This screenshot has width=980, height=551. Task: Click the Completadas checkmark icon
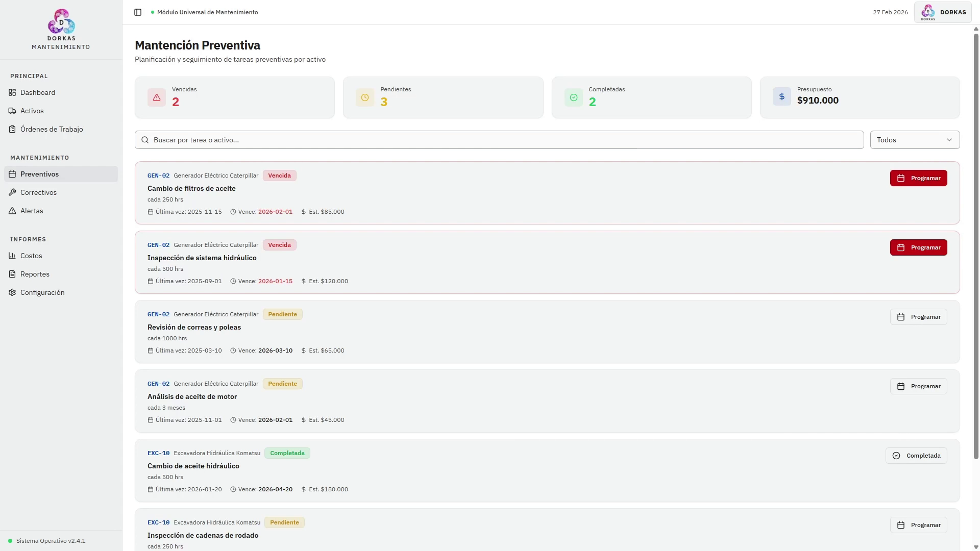pos(574,97)
